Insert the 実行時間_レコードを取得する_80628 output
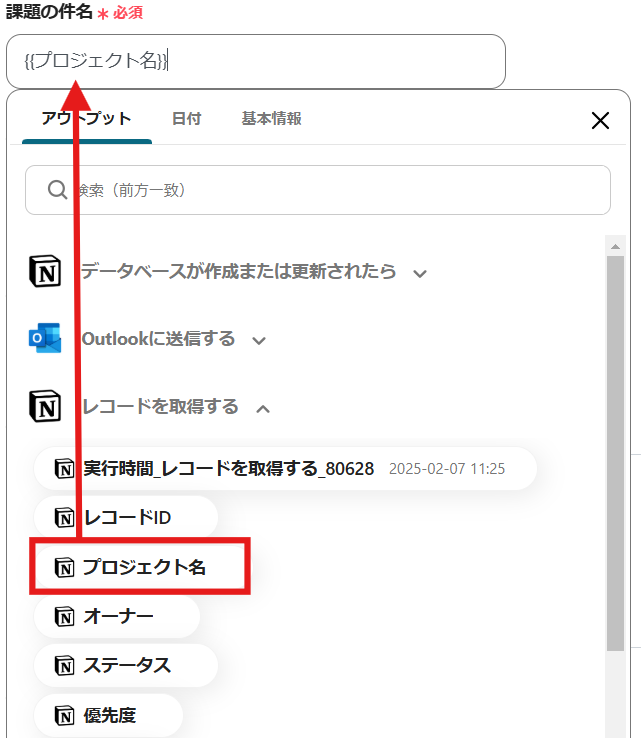Viewport: 641px width, 738px height. click(x=285, y=469)
